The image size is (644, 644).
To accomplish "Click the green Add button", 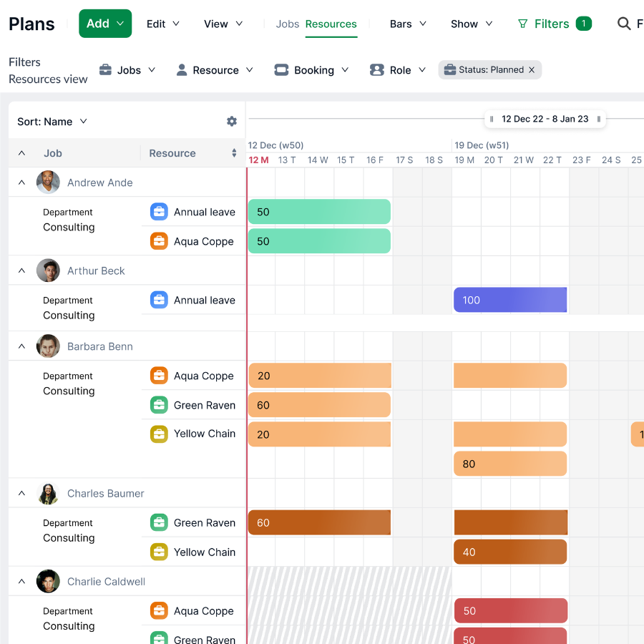I will 104,23.
